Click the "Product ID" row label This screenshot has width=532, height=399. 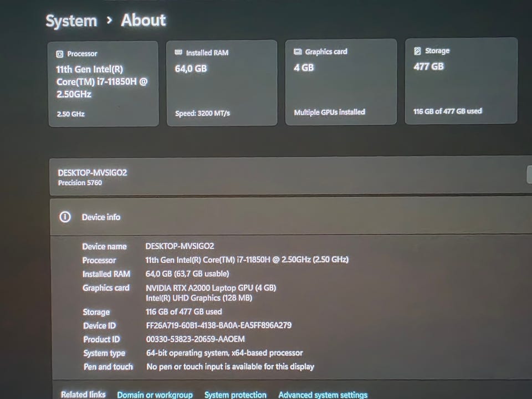[x=101, y=340]
